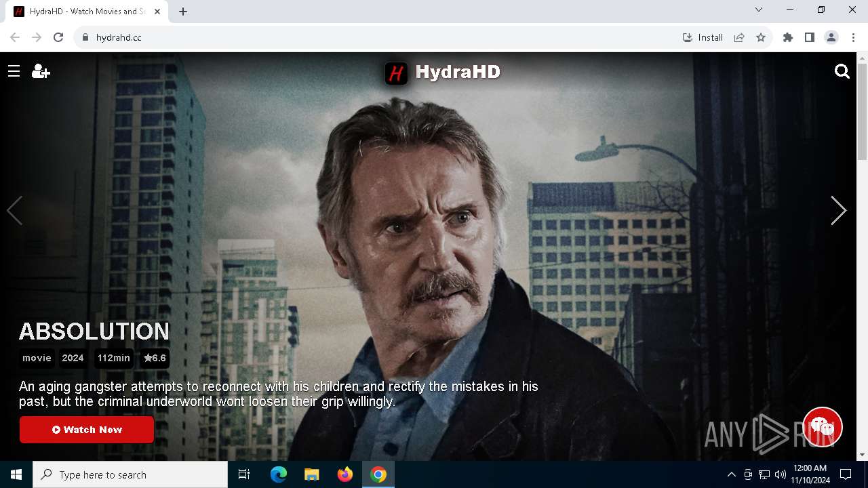
Task: Launch Firefox from taskbar
Action: pos(345,474)
